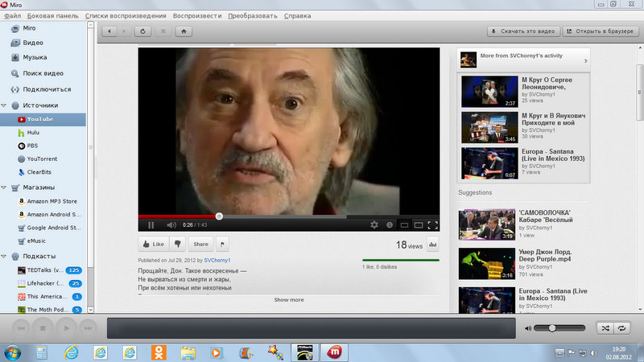Open Поиск видео in sidebar

pos(43,73)
